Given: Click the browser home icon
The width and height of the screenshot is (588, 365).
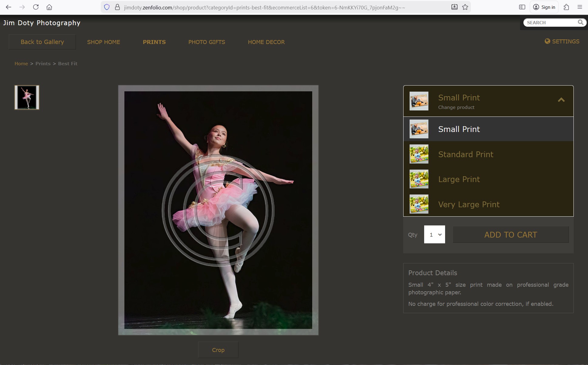Looking at the screenshot, I should point(49,7).
